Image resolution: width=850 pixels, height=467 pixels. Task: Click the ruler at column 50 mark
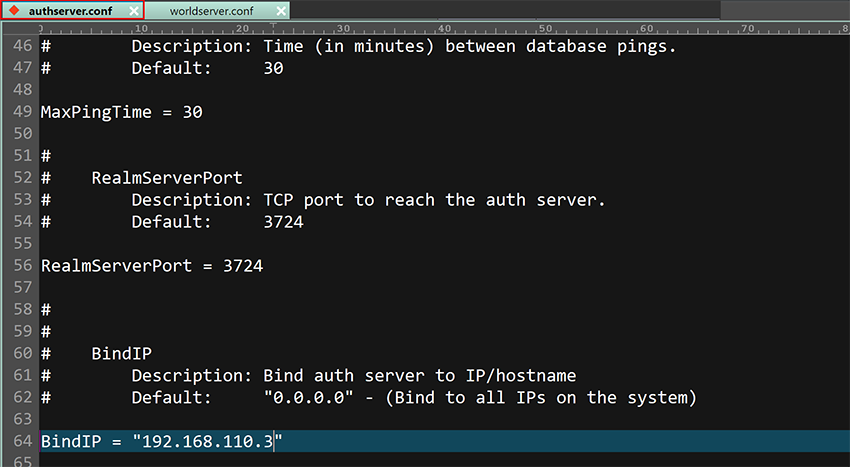tap(545, 28)
